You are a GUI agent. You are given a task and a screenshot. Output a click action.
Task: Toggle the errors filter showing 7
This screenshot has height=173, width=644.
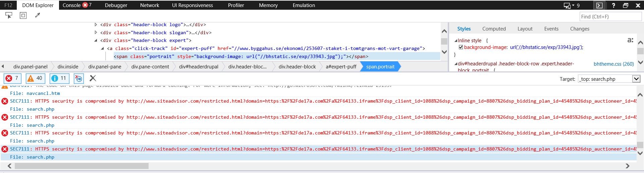point(12,78)
